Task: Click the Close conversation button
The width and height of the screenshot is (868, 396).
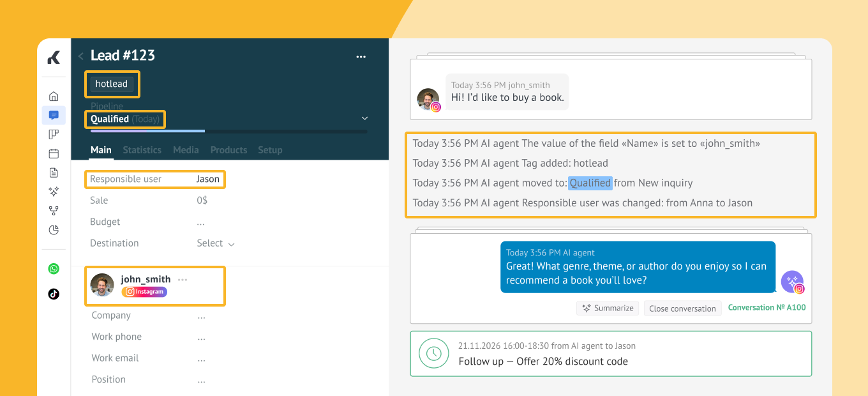Action: [x=682, y=308]
